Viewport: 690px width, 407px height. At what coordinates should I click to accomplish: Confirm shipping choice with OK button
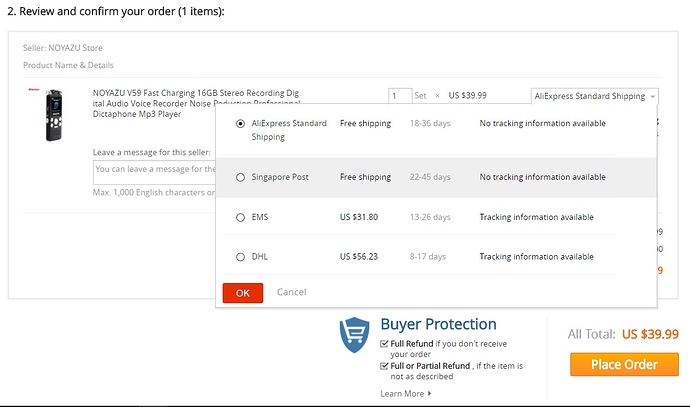coord(243,293)
